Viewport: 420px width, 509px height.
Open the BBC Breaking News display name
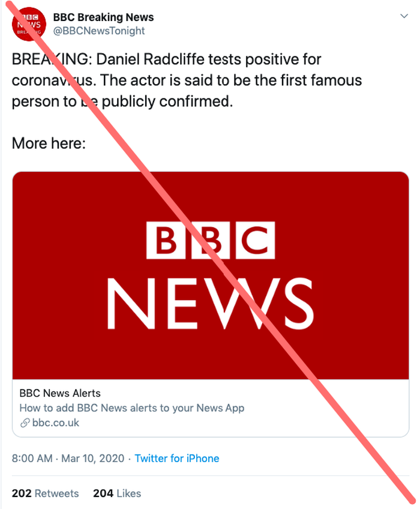click(103, 17)
